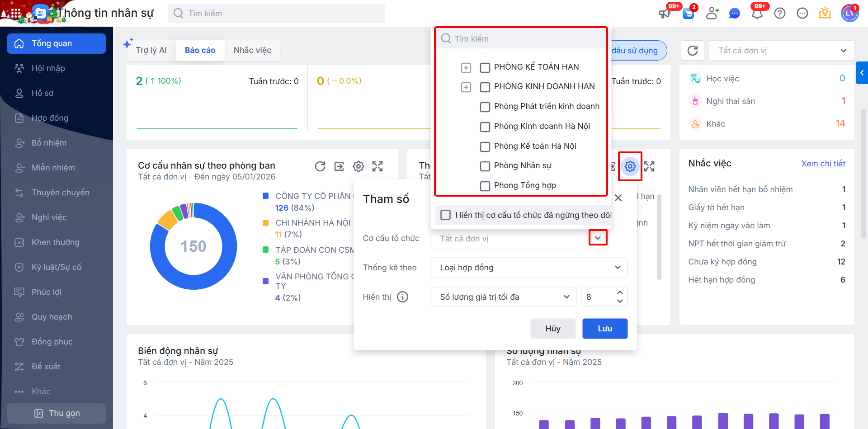
Task: Click the blue CÔNG TY CỔ PHẦN legend swatch
Action: 266,196
